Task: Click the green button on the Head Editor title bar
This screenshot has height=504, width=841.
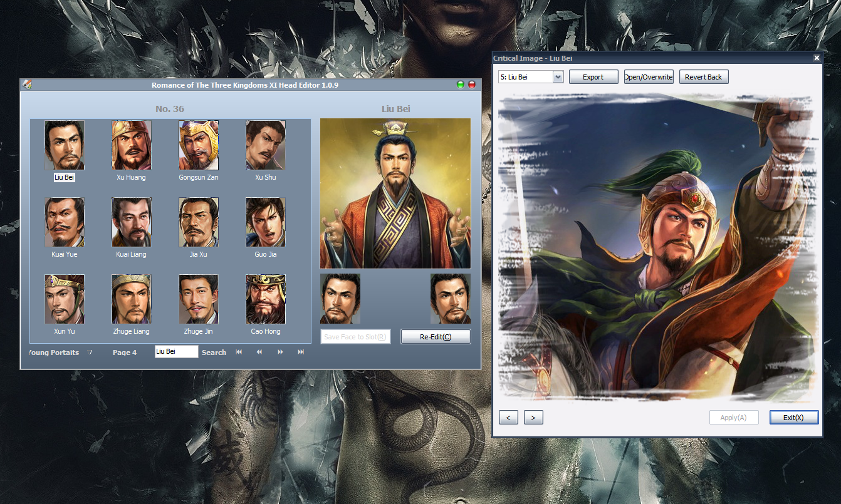Action: (x=461, y=85)
